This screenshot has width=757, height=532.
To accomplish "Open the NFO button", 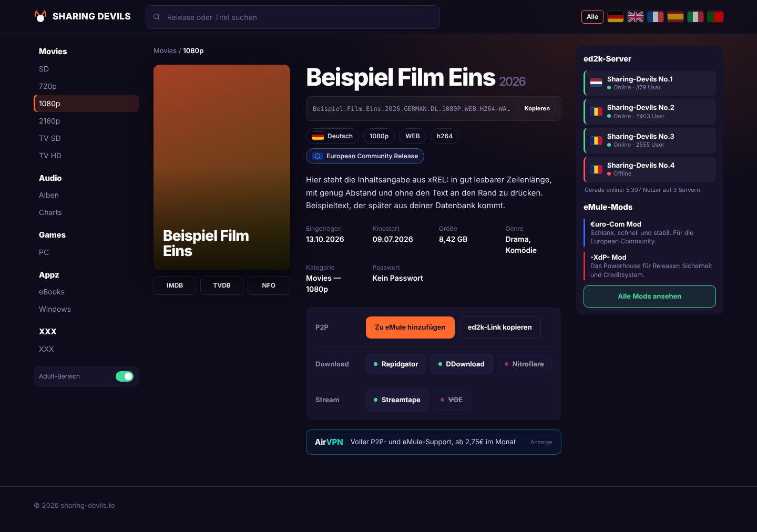I will tap(269, 285).
